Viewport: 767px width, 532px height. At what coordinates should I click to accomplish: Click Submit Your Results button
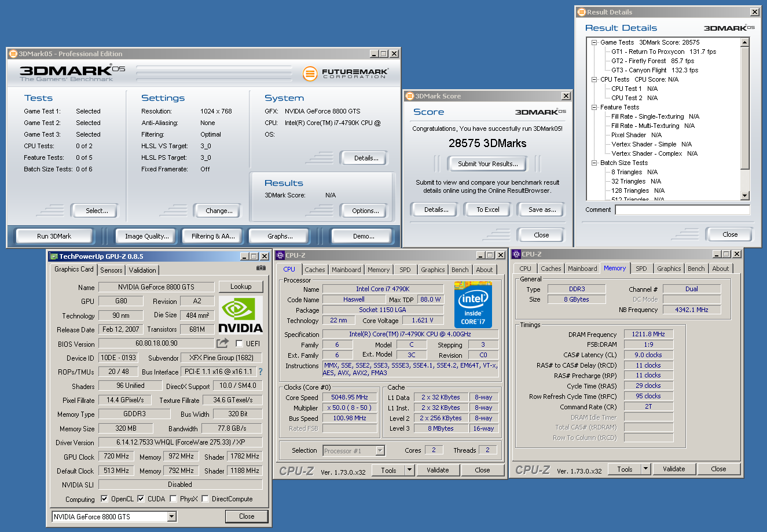pyautogui.click(x=488, y=164)
